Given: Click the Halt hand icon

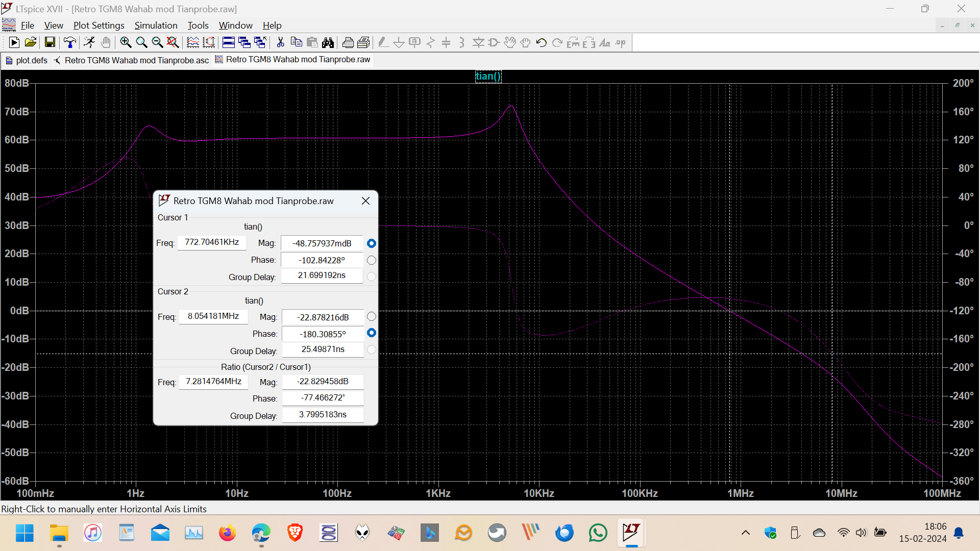Looking at the screenshot, I should click(106, 43).
